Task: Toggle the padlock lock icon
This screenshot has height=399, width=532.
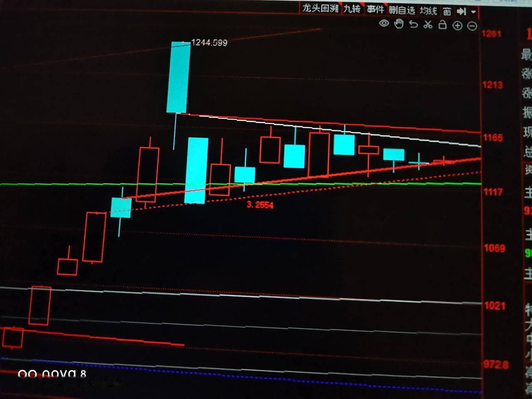Action: tap(443, 25)
